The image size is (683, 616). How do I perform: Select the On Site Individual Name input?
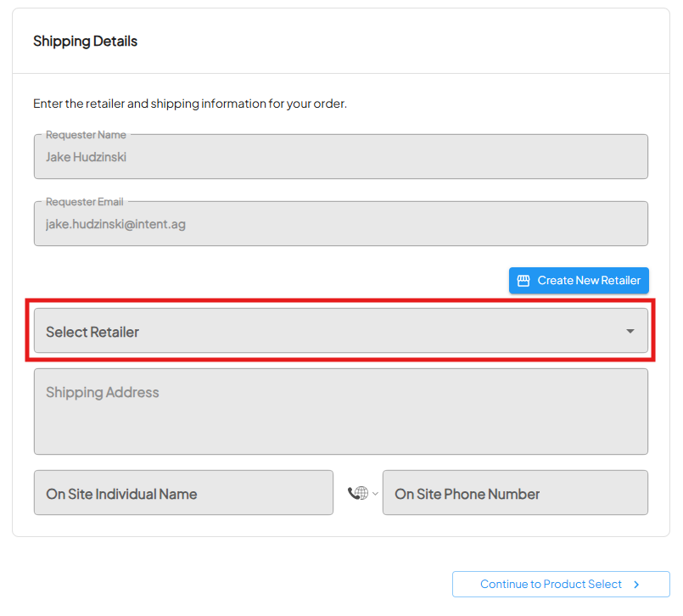click(x=183, y=494)
